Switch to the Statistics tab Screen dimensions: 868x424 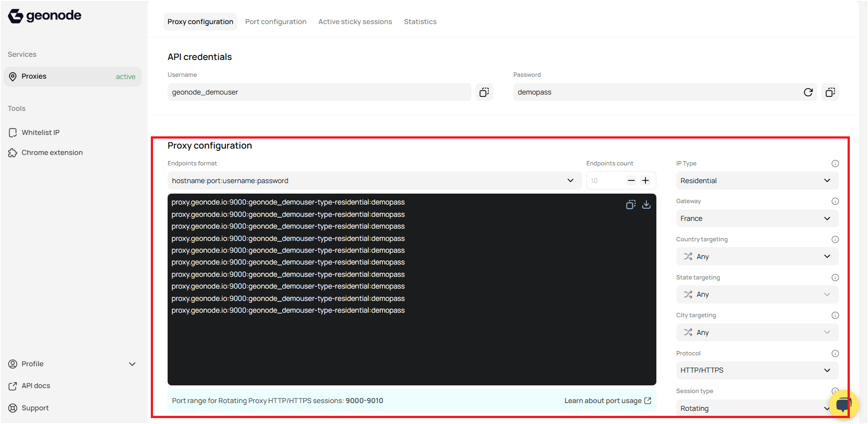tap(420, 21)
